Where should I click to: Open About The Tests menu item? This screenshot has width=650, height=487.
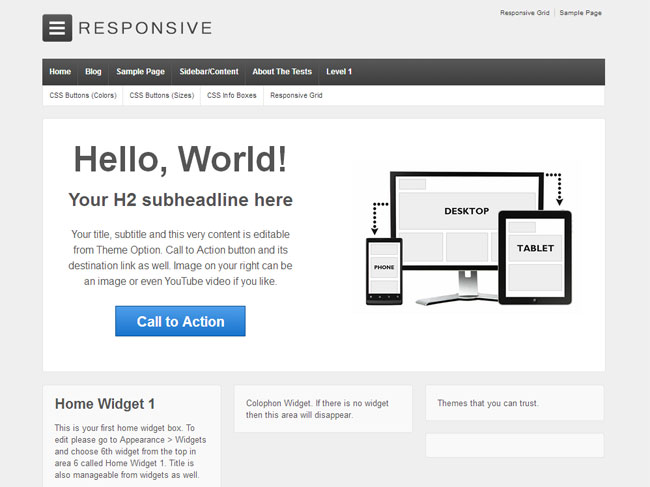pyautogui.click(x=282, y=72)
